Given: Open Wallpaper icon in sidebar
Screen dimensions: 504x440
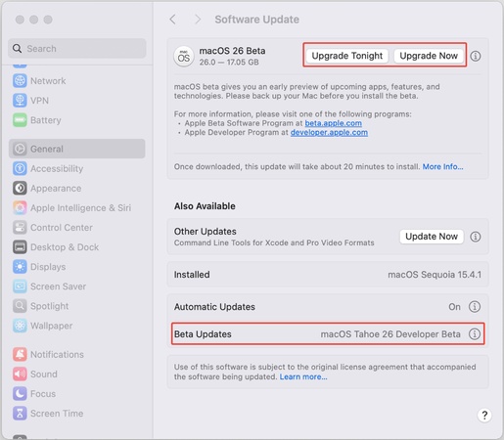Looking at the screenshot, I should [x=20, y=326].
